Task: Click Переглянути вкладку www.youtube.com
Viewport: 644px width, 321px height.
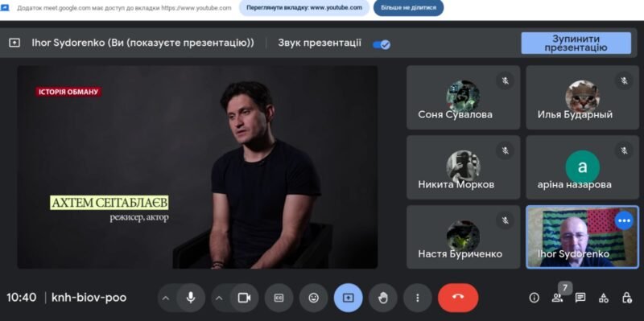Action: pos(304,8)
